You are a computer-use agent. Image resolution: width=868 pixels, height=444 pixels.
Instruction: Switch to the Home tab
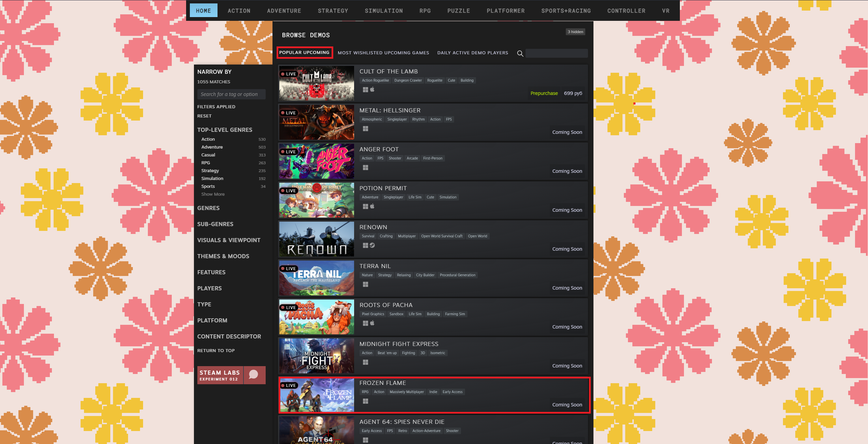(204, 11)
